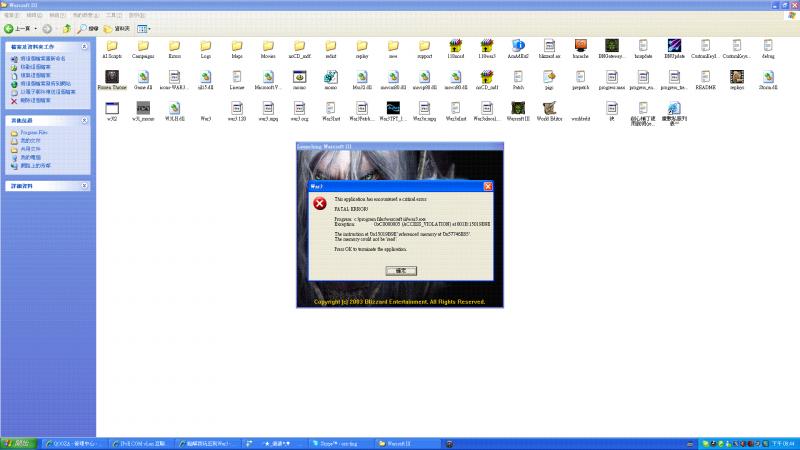Go up one folder level
This screenshot has width=800, height=450.
[67, 29]
